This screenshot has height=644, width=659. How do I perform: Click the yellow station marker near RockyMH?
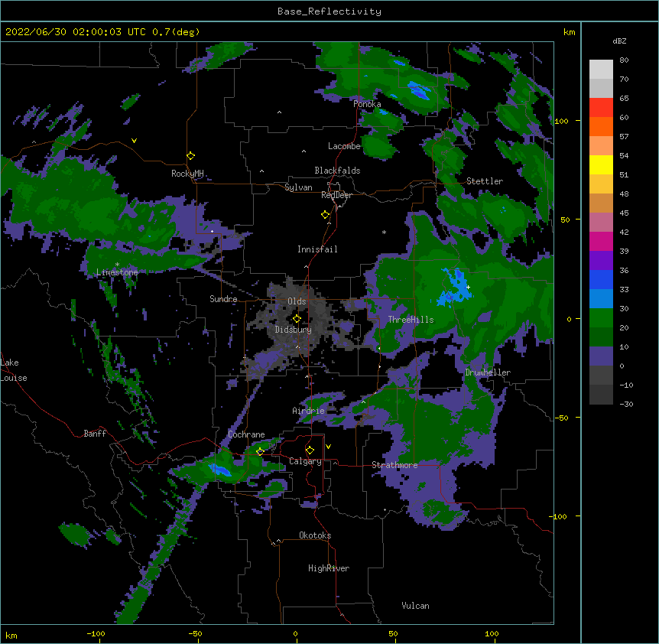(x=191, y=156)
